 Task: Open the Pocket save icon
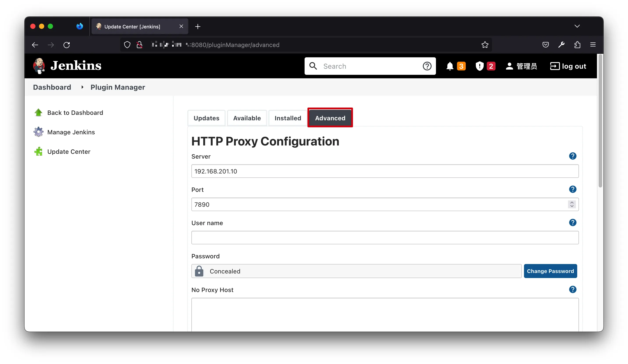tap(545, 45)
